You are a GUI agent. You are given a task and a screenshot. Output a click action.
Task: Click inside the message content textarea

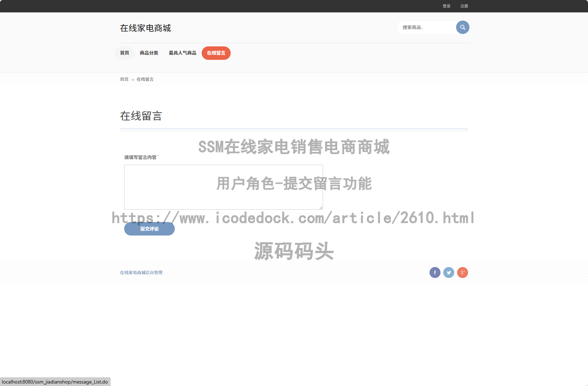click(223, 187)
